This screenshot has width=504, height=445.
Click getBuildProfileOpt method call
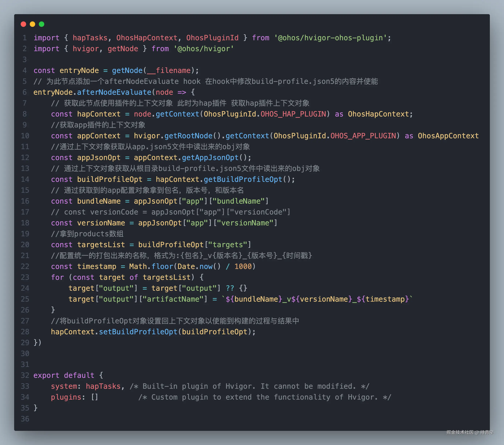pos(243,179)
